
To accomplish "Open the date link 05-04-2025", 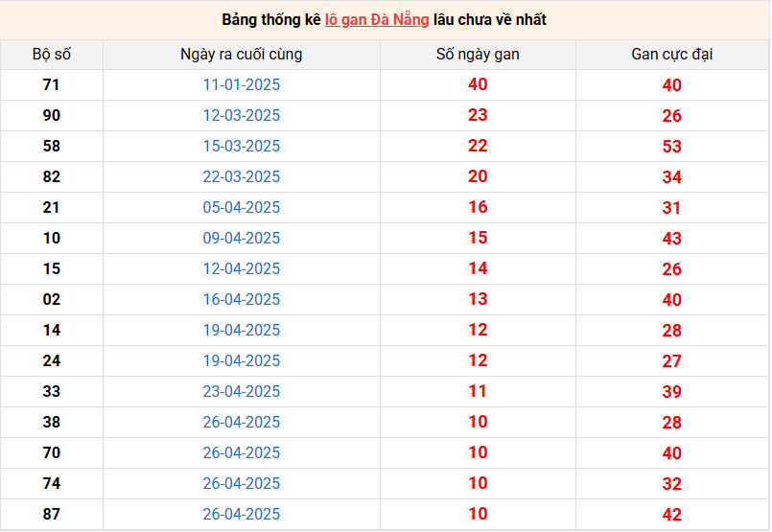I will pos(242,207).
